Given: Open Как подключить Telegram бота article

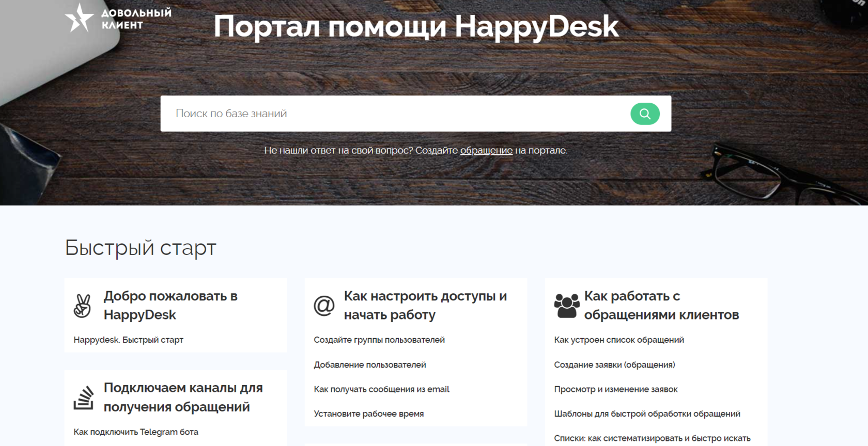Looking at the screenshot, I should point(136,432).
